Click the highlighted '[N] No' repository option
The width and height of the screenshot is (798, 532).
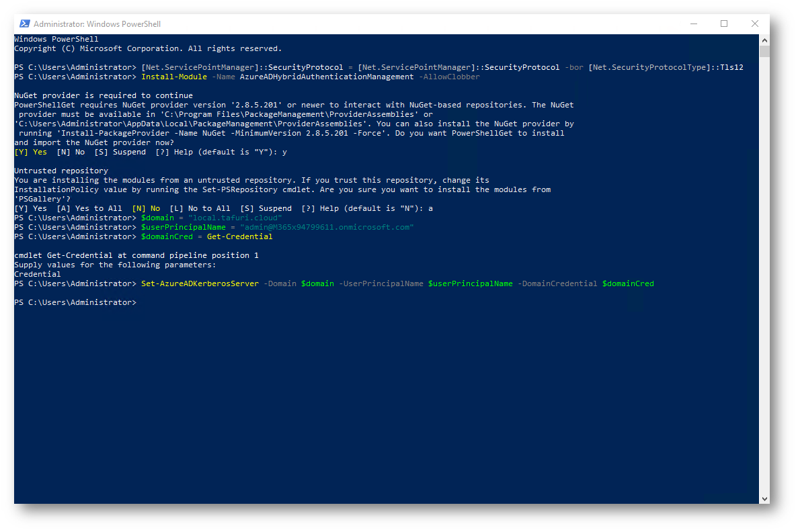pos(146,209)
